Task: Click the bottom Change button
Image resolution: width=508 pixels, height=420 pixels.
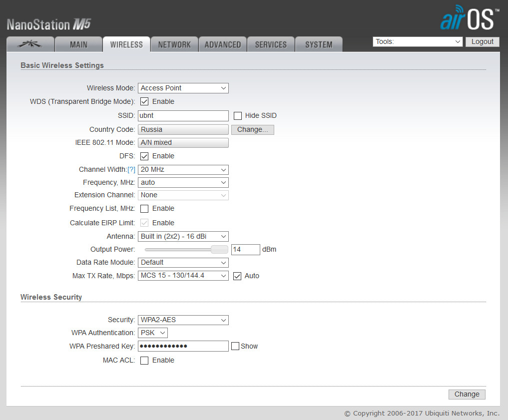Action: (x=467, y=395)
